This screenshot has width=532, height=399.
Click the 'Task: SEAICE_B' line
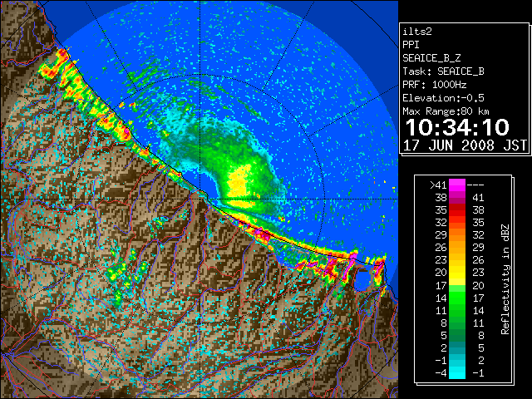(443, 71)
